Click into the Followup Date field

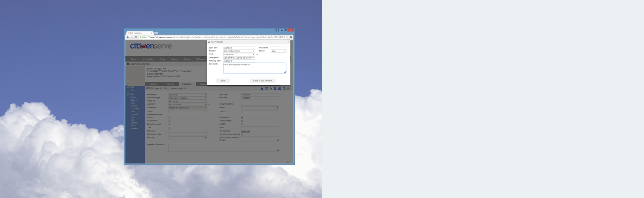click(239, 61)
